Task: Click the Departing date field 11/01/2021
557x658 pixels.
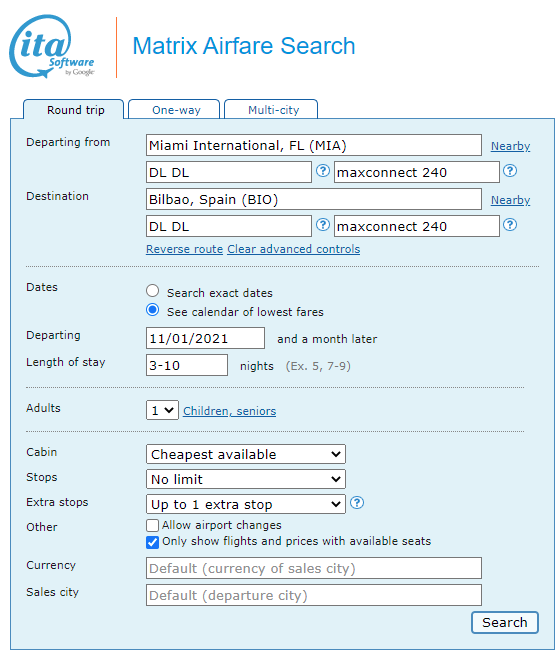Action: tap(205, 338)
